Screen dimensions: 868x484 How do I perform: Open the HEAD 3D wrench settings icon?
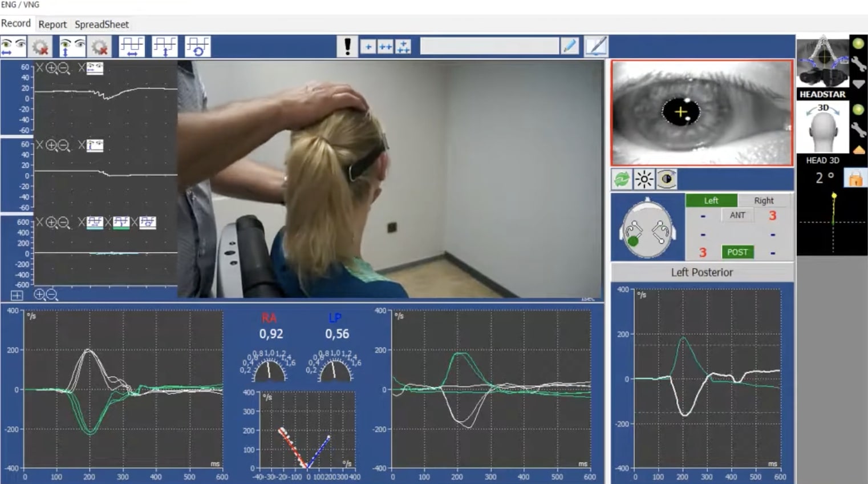tap(858, 130)
